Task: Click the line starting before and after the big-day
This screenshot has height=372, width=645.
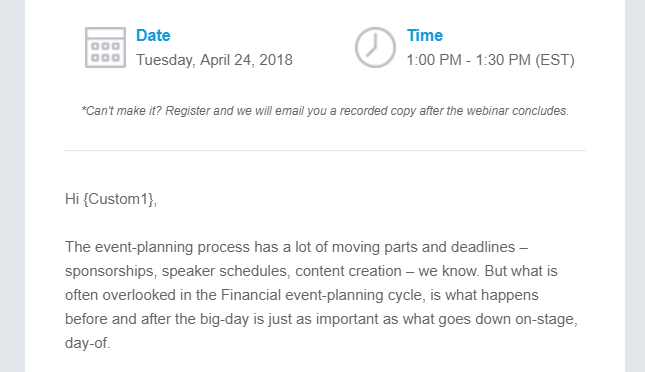Action: click(321, 319)
